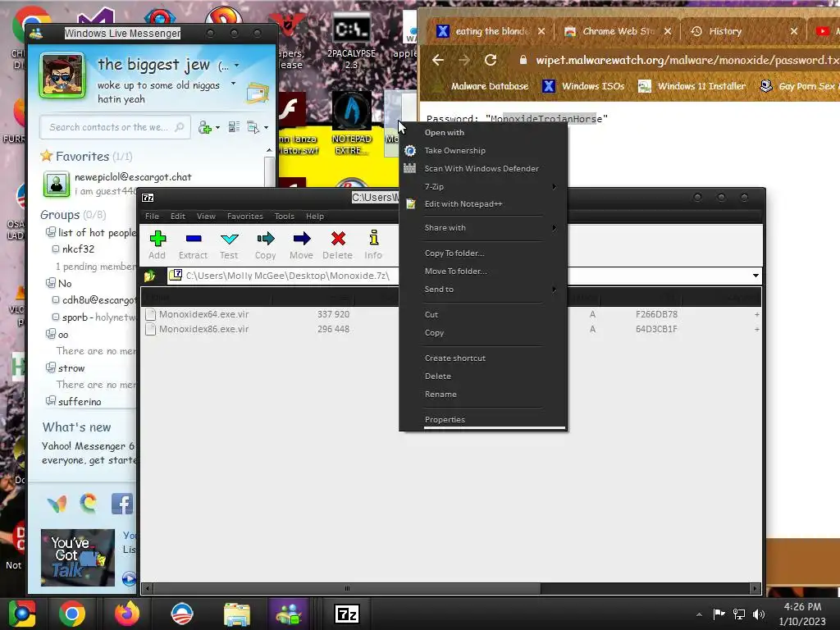Viewport: 840px width, 630px height.
Task: Click the Messenger search contacts field
Action: (115, 127)
